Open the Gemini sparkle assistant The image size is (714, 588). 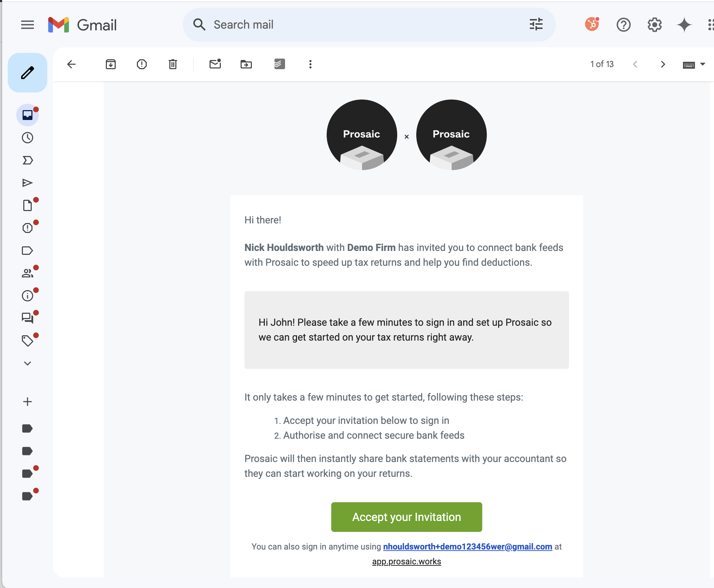[x=684, y=25]
